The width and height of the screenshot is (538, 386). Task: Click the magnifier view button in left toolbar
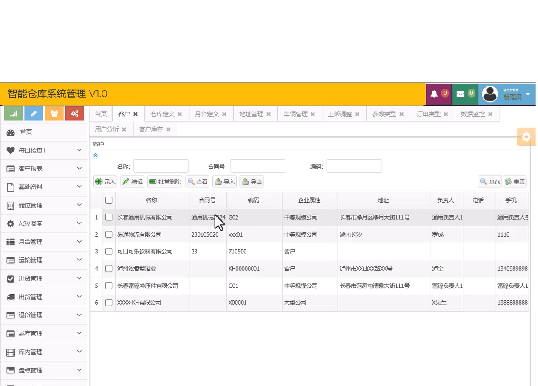coord(197,182)
